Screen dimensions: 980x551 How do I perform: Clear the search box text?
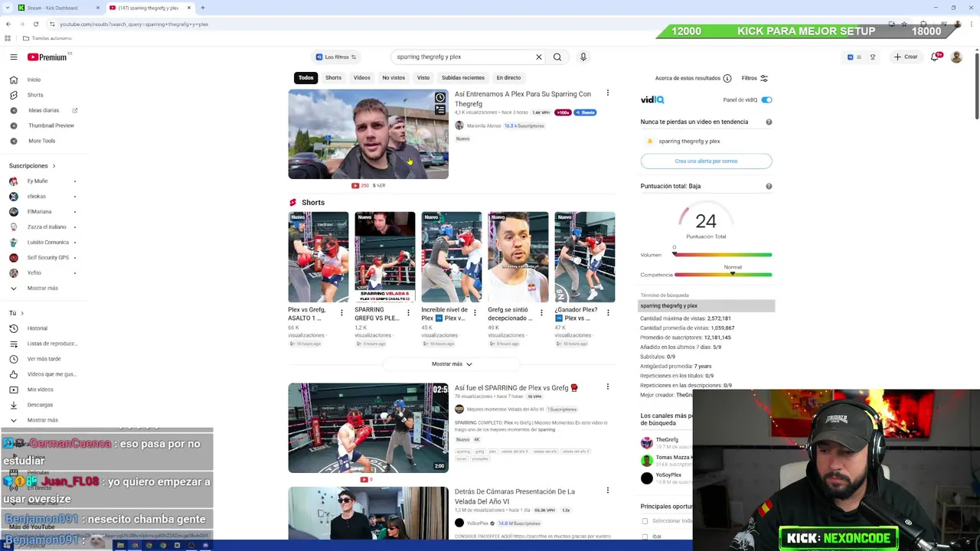(539, 57)
